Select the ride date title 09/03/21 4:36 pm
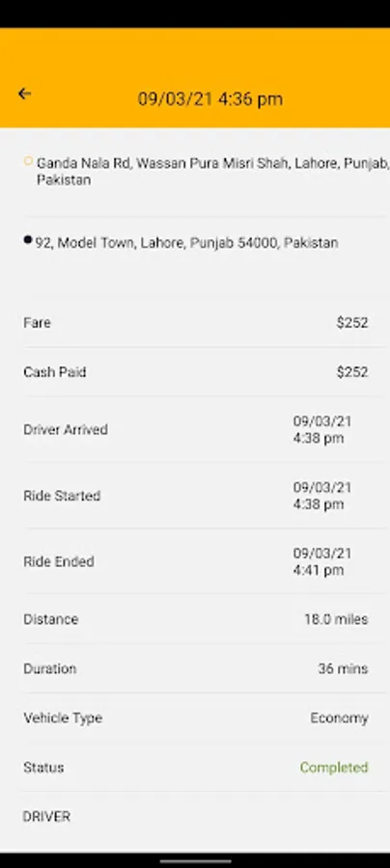This screenshot has width=390, height=868. (209, 99)
